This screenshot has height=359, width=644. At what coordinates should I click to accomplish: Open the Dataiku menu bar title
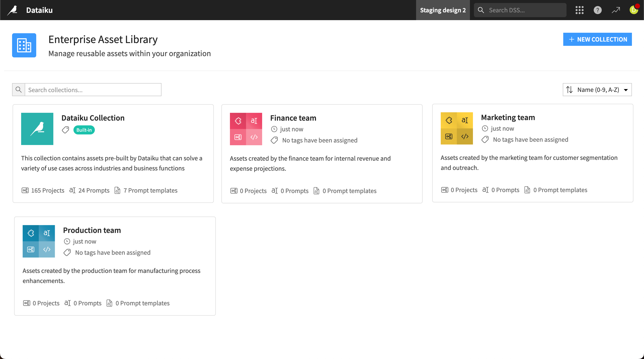tap(39, 10)
